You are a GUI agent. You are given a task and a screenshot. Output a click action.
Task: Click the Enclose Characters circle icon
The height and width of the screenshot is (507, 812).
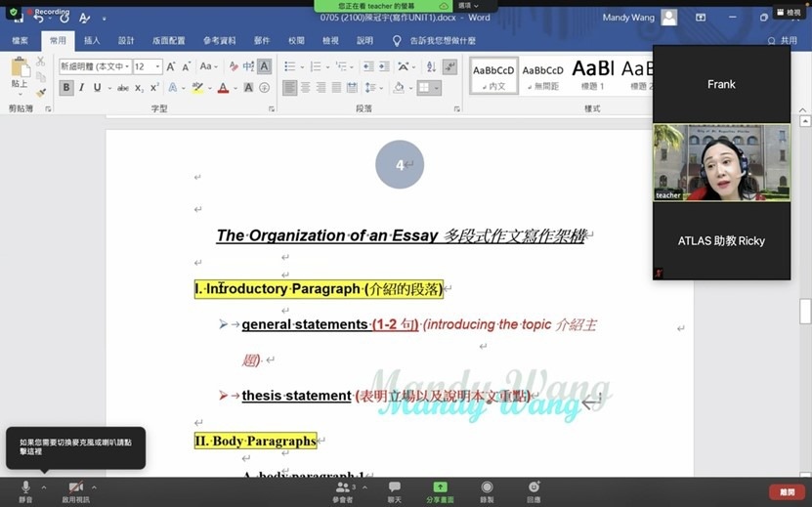click(x=264, y=88)
